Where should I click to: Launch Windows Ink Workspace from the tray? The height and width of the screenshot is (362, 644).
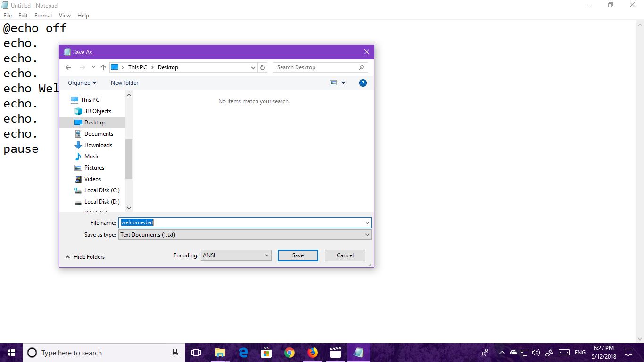[x=549, y=352]
